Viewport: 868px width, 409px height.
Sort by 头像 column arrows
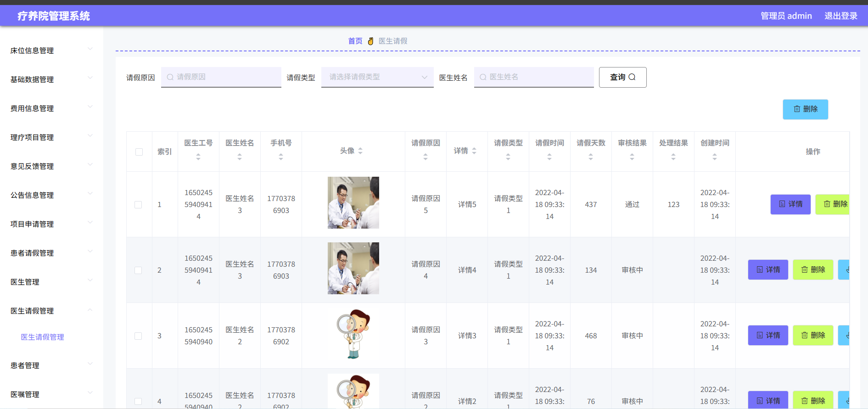(x=360, y=151)
